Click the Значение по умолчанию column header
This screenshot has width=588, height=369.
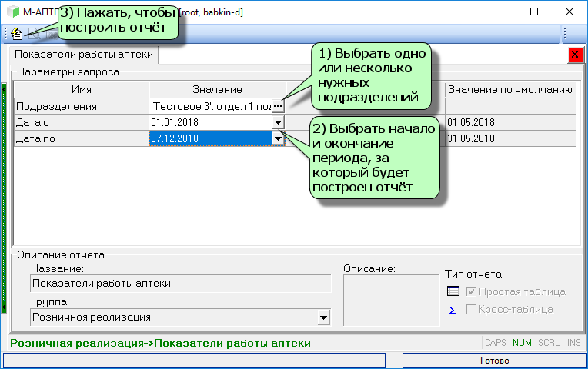click(x=510, y=89)
